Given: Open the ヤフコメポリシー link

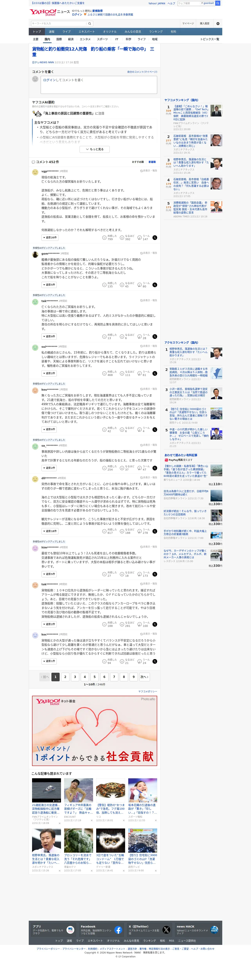Looking at the screenshot, I should pyautogui.click(x=148, y=691).
